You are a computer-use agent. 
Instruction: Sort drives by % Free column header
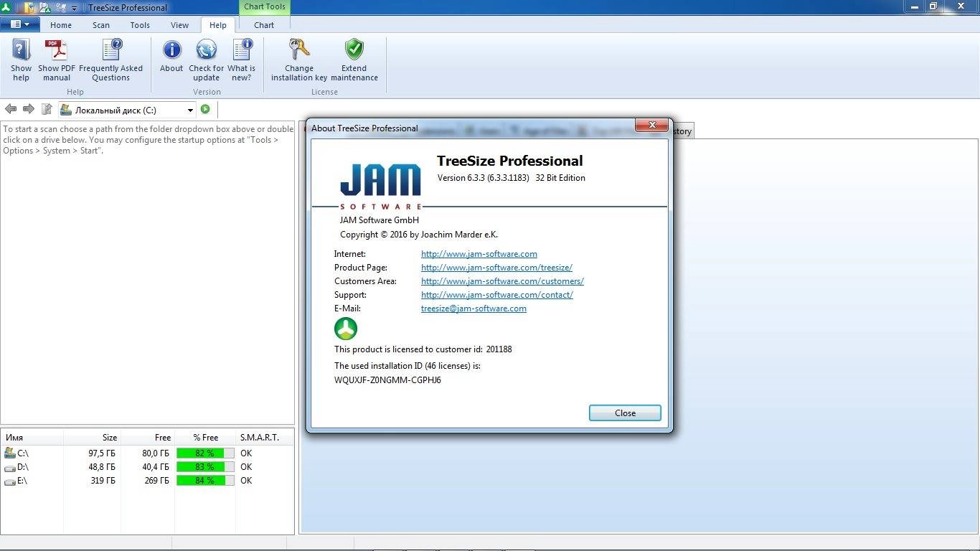[x=205, y=437]
